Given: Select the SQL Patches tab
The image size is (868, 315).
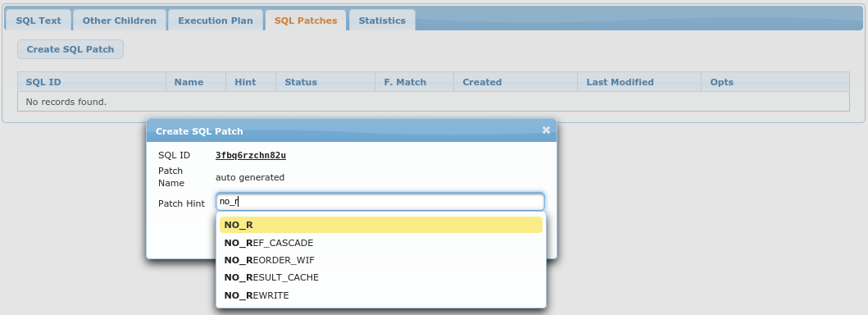Looking at the screenshot, I should tap(306, 21).
